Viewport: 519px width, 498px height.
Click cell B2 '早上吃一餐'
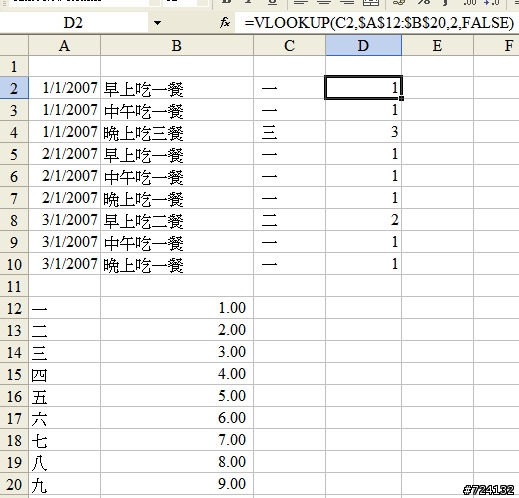coord(177,88)
